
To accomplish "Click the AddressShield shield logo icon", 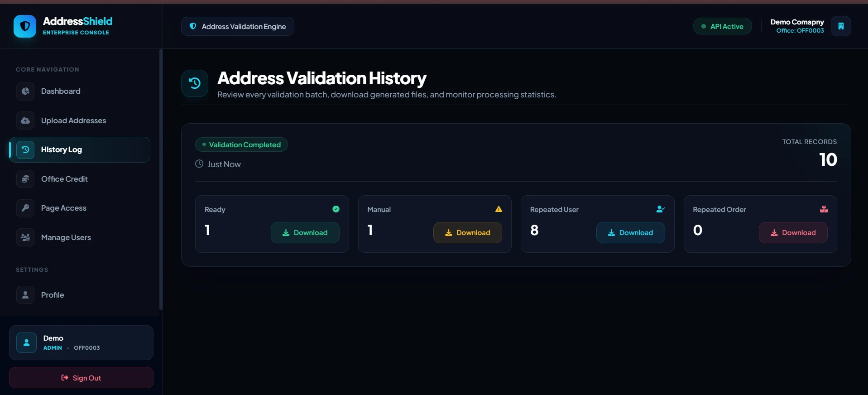I will 25,26.
